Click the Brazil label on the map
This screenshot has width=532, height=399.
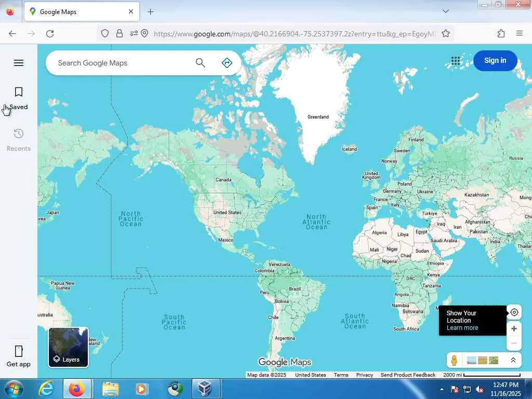295,289
